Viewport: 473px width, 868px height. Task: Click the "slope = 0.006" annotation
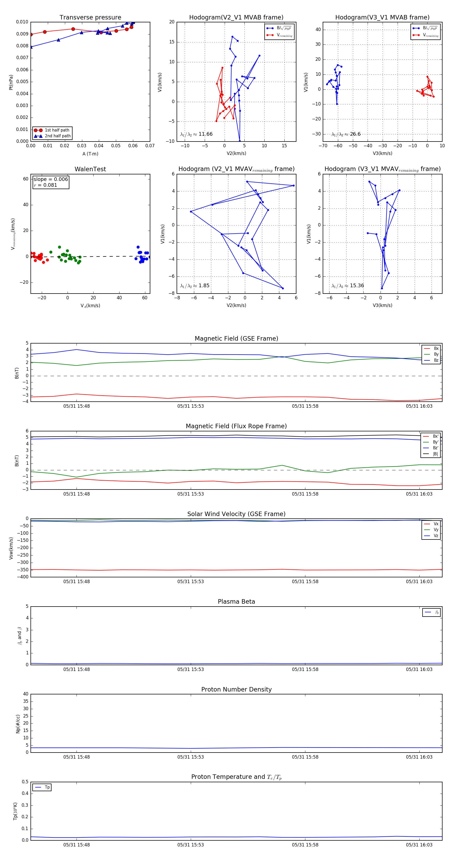[x=51, y=179]
